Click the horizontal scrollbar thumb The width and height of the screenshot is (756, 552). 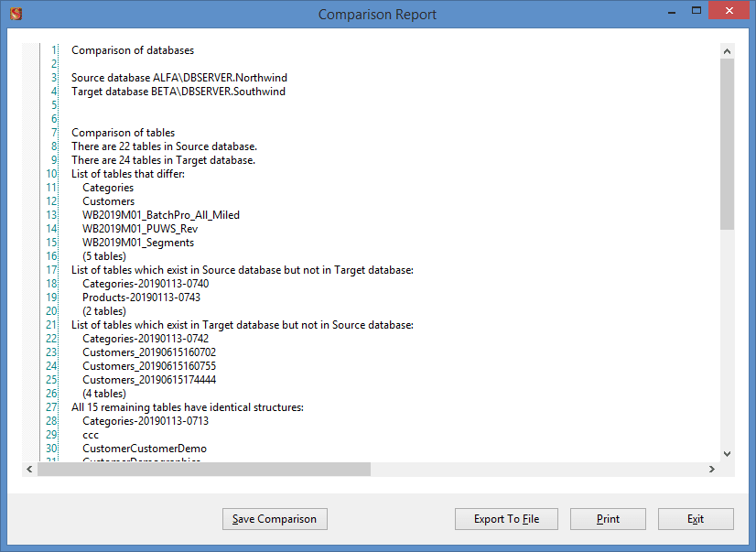tap(203, 470)
